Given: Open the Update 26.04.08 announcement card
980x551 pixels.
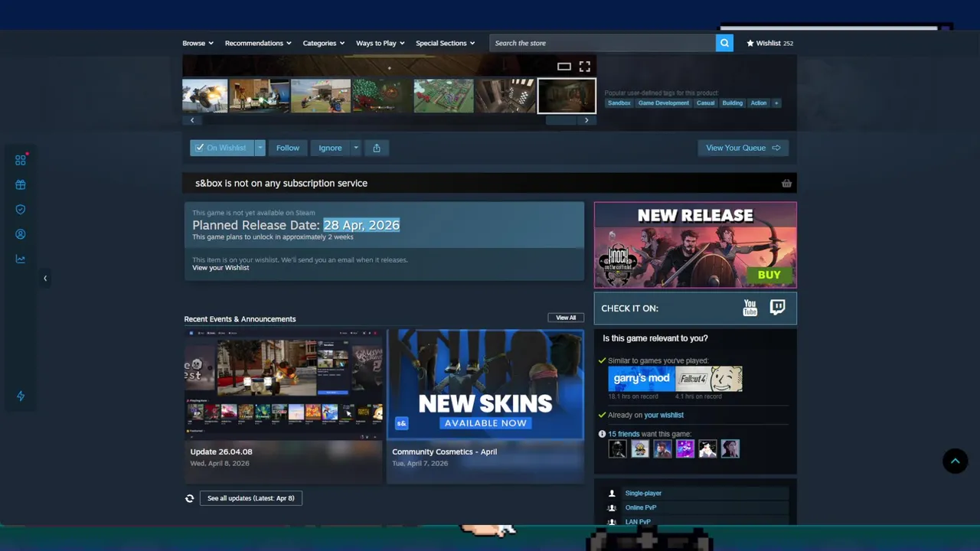Looking at the screenshot, I should tap(283, 406).
